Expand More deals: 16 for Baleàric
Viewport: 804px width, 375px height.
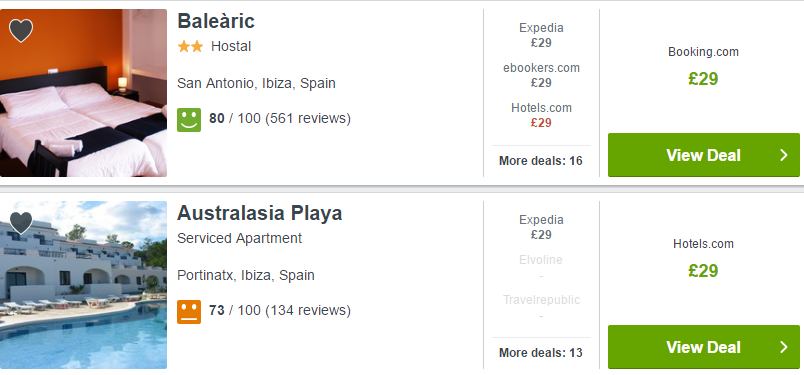tap(541, 161)
